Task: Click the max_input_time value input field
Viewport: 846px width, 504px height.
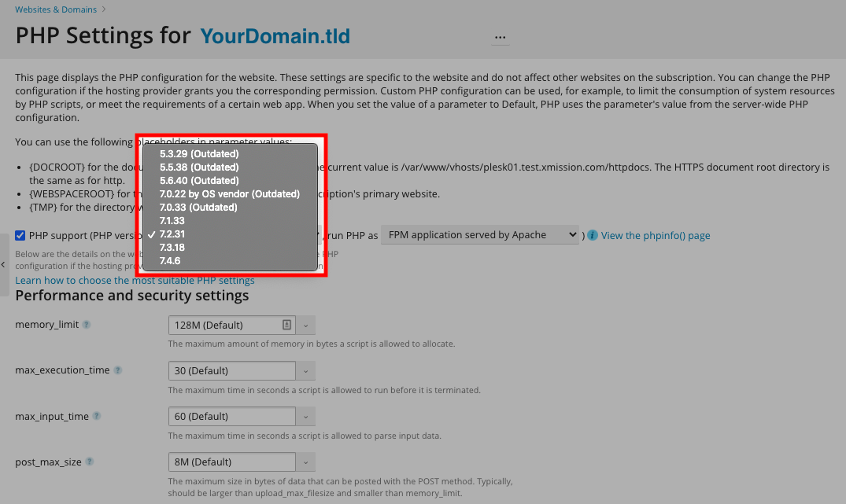Action: point(232,416)
